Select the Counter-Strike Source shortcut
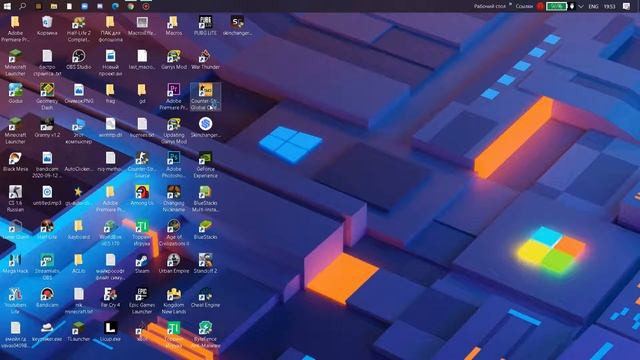This screenshot has height=360, width=640. point(142,164)
